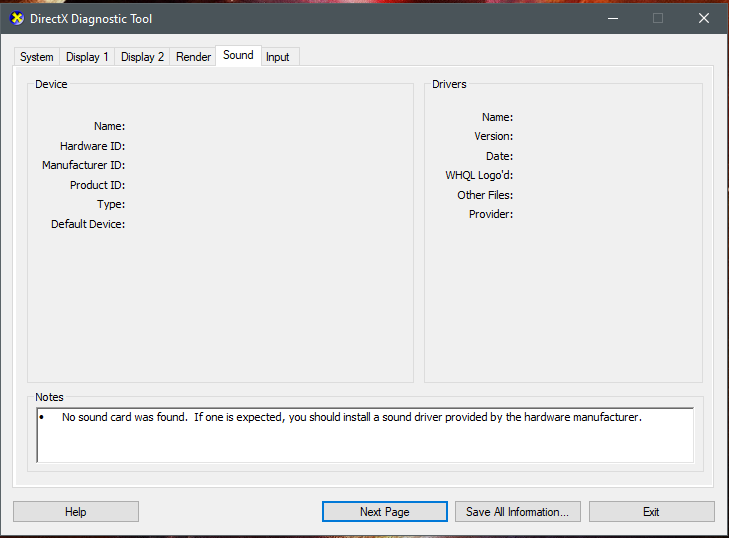Go to the Render tab
729x538 pixels.
pos(193,57)
